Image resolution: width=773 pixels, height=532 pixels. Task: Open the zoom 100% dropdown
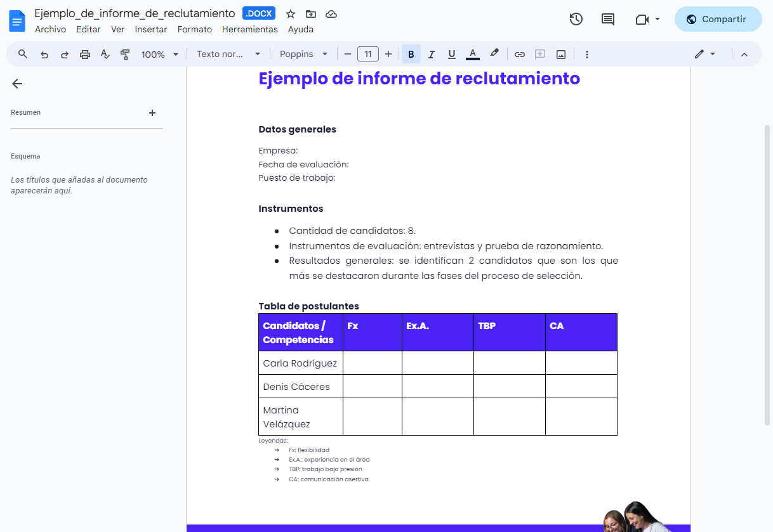[160, 55]
